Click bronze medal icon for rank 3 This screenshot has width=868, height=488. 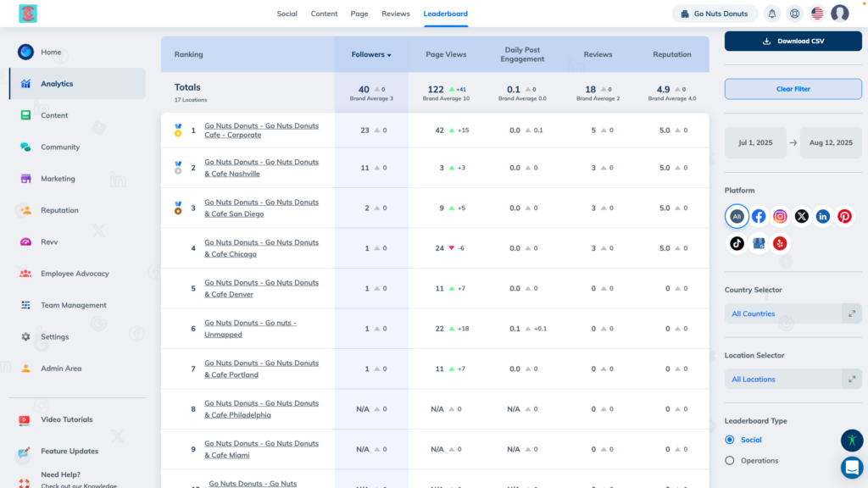pyautogui.click(x=178, y=208)
